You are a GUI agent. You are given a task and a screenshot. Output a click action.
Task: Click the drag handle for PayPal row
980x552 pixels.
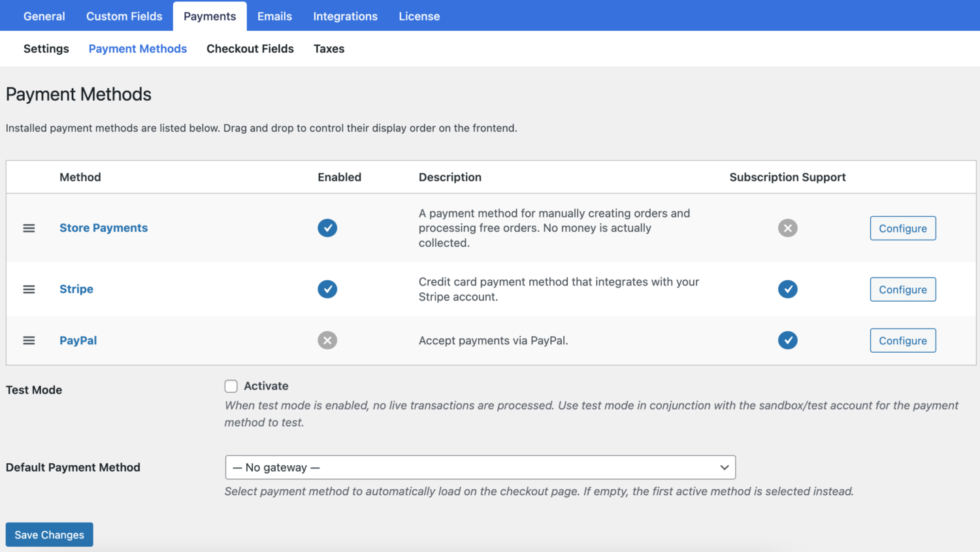click(x=29, y=340)
